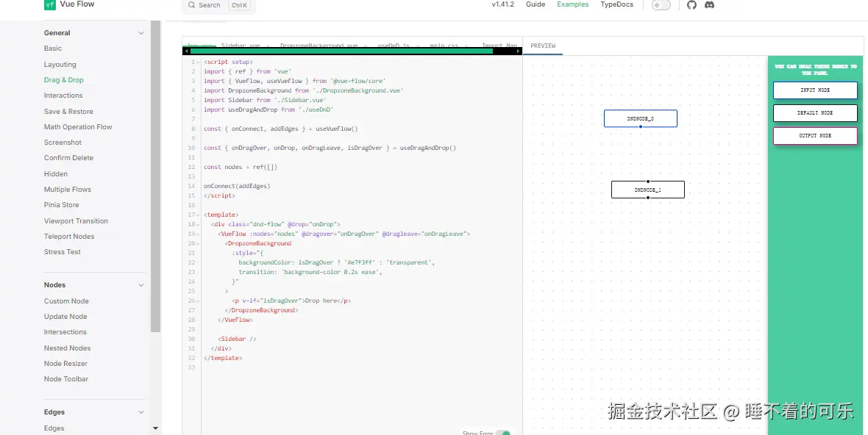This screenshot has height=435, width=868.
Task: Switch to the useDnD.js file tab
Action: [394, 46]
